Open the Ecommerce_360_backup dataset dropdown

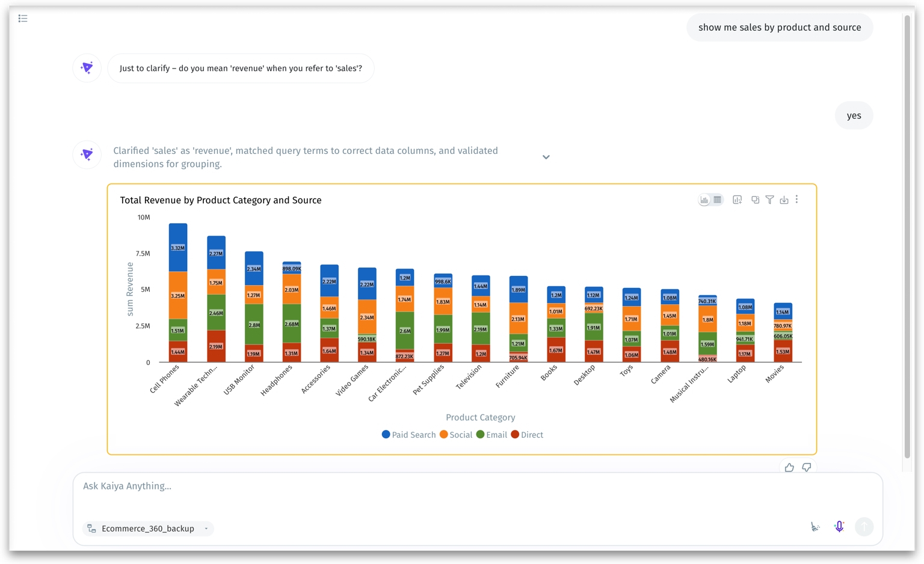(x=148, y=529)
